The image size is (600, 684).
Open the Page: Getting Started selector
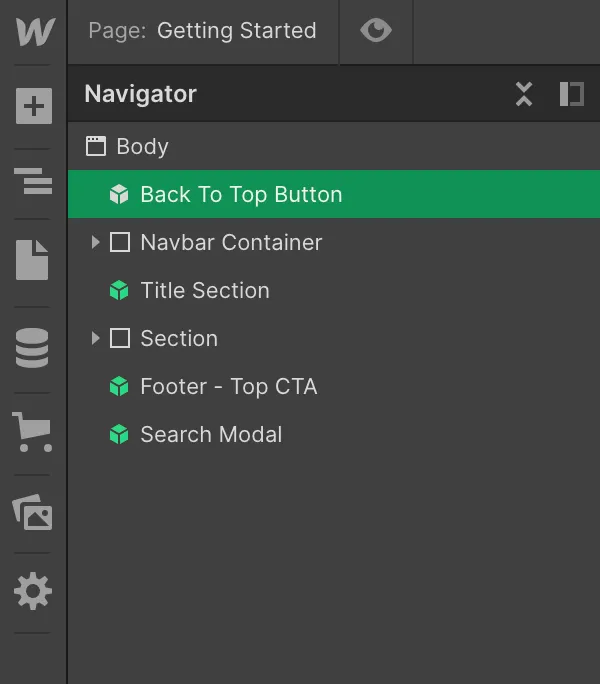(x=203, y=31)
